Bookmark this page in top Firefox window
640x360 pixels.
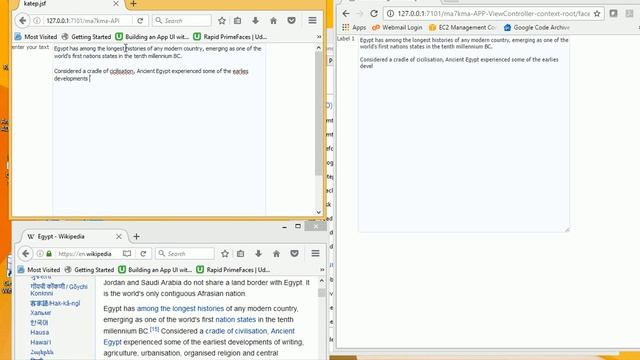tap(222, 20)
